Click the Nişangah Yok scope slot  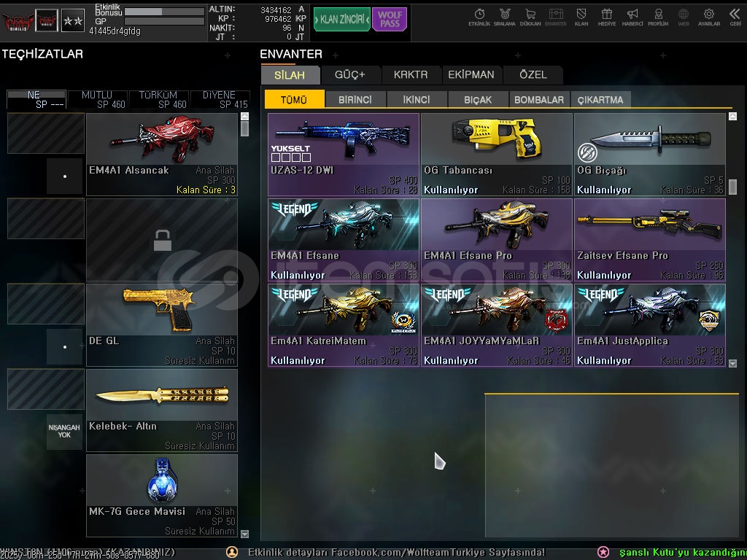pos(64,432)
